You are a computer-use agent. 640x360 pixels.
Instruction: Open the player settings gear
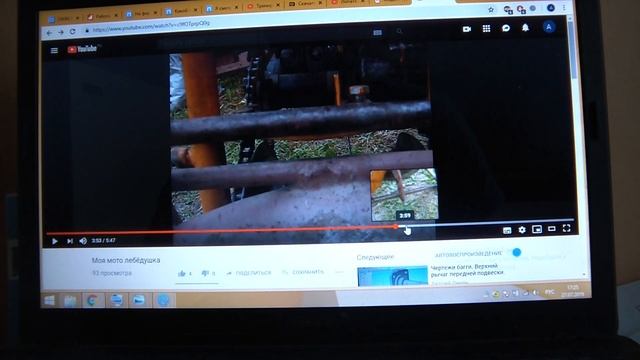pos(522,230)
